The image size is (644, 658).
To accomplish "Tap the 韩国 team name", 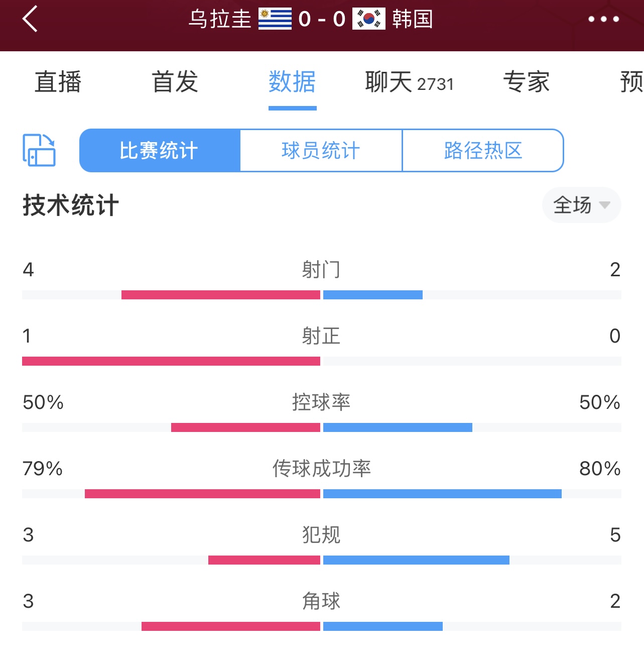I will 413,19.
